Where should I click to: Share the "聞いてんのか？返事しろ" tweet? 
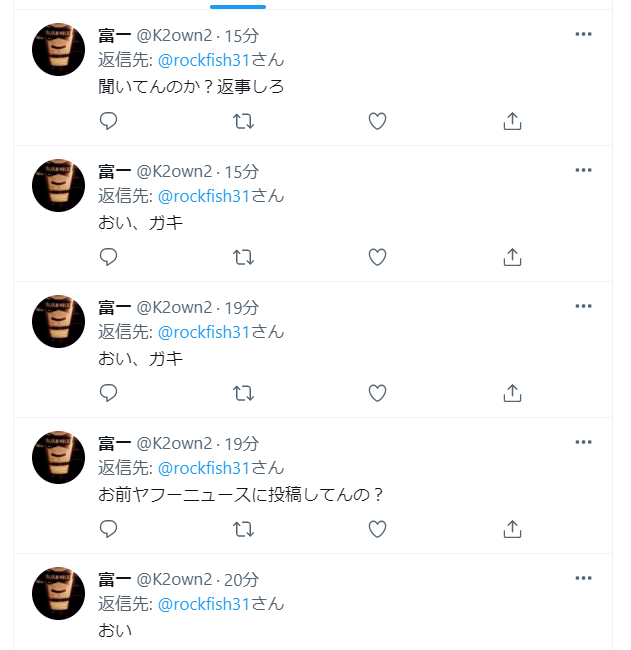point(512,121)
